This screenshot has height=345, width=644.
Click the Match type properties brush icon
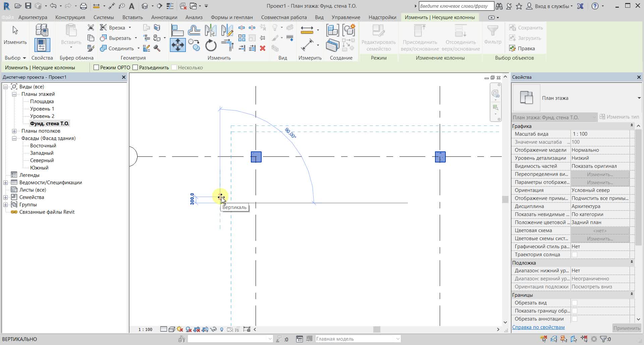pos(91,48)
